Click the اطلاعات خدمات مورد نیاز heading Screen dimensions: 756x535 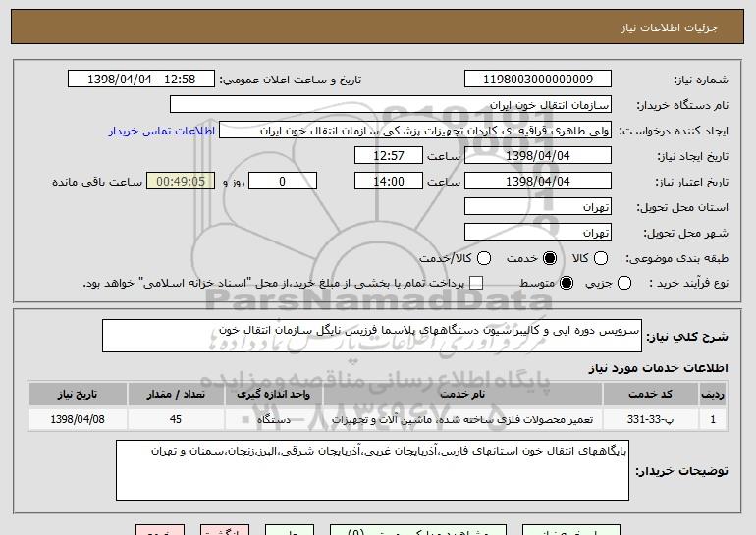658,368
